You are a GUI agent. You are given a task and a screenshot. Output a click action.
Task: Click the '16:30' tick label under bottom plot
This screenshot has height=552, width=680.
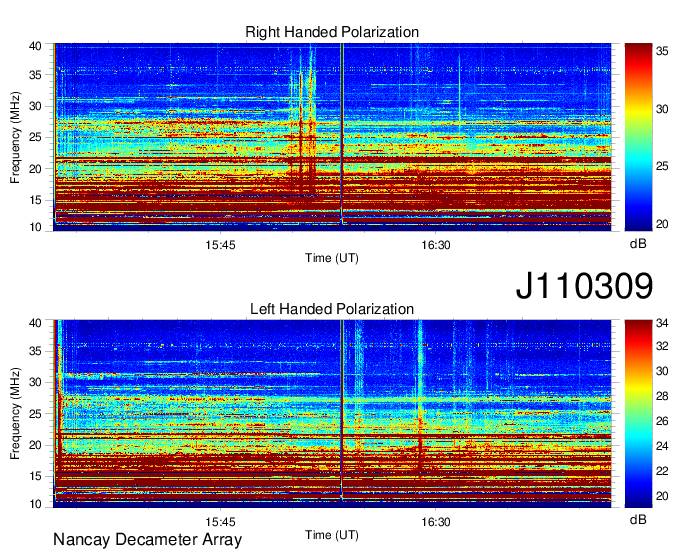click(436, 522)
